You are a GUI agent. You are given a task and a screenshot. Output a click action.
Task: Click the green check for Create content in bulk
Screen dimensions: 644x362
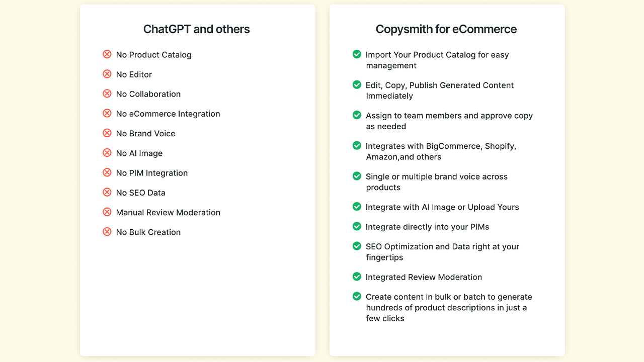coord(357,297)
